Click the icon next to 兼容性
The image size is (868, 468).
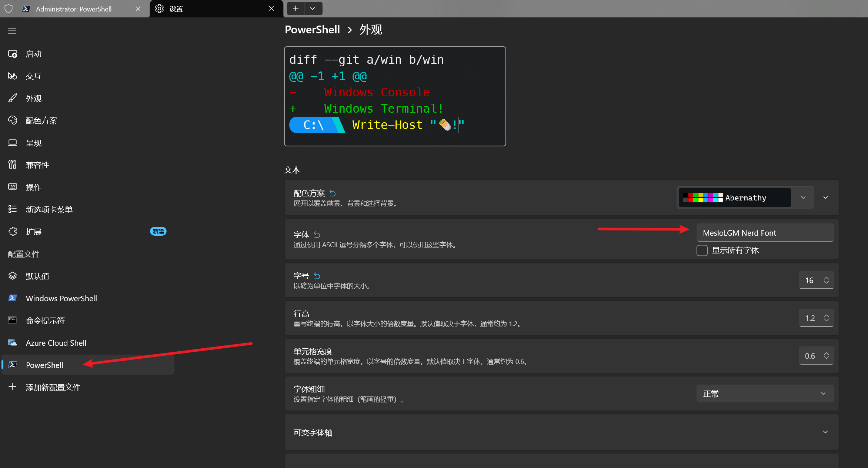[x=13, y=165]
